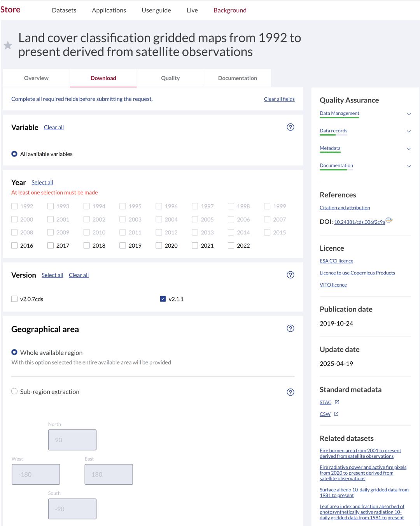
Task: Click the DOI badge icon
Action: coord(389,220)
